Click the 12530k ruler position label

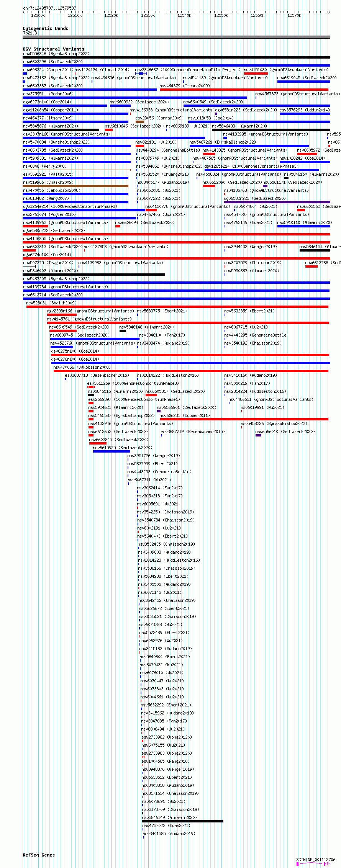148,15
